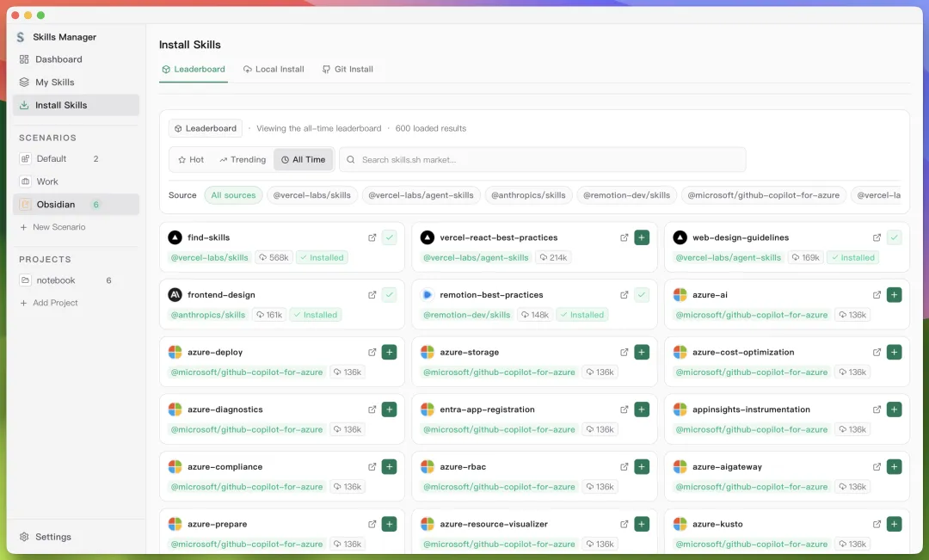Filter source by @anthropics/skills chip
Screen dimensions: 929x560
[x=528, y=195]
